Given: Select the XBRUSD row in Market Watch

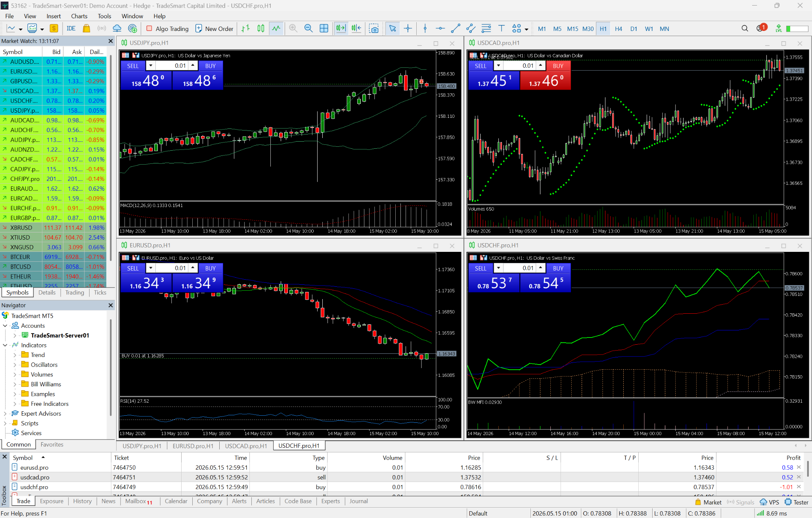Looking at the screenshot, I should coord(53,228).
